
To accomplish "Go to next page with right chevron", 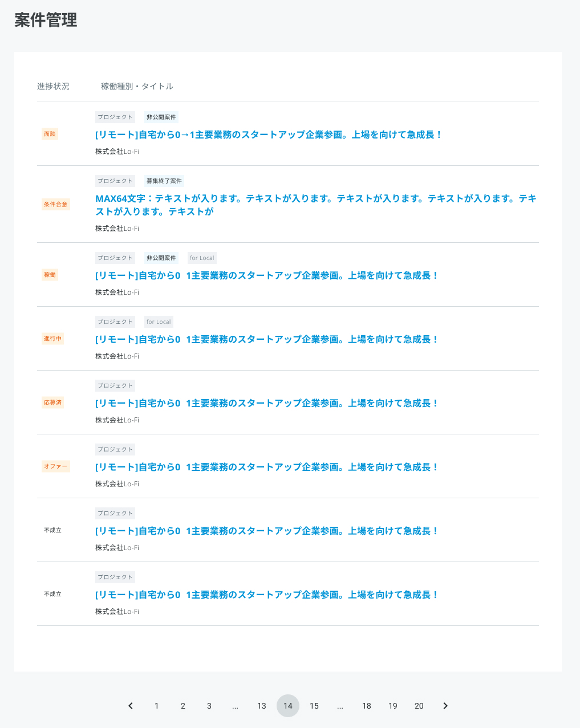I will [445, 706].
